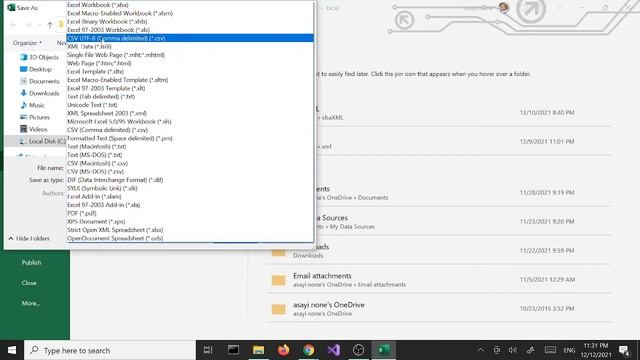The image size is (640, 360).
Task: Select Excel 97-2003 Add-in (*.xla)
Action: 190,205
